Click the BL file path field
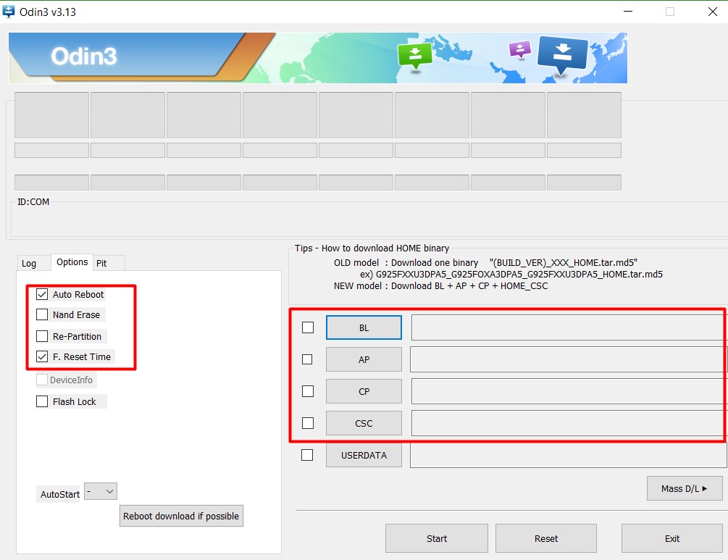The image size is (728, 560). click(x=568, y=327)
